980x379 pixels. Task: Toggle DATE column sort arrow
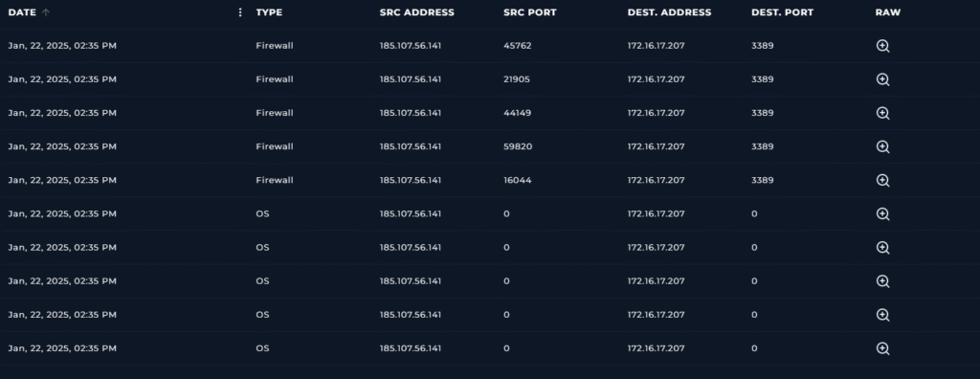[46, 12]
